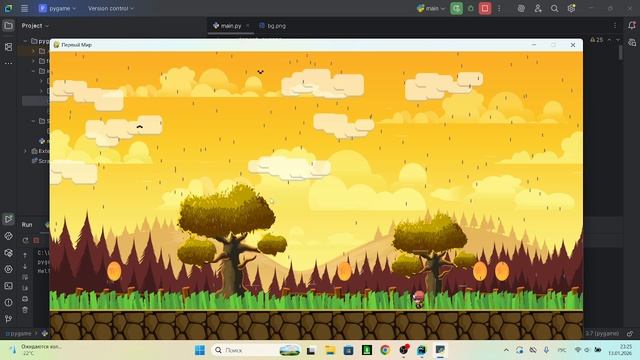Image resolution: width=640 pixels, height=360 pixels.
Task: Click up-arrow scroll icon in Run console
Action: 25,255
